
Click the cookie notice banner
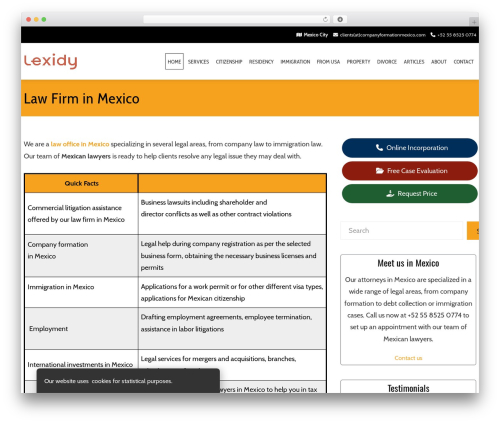(x=128, y=381)
